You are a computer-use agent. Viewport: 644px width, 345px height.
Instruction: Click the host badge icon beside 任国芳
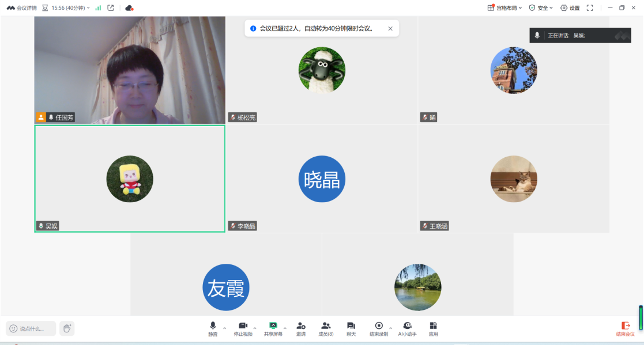pyautogui.click(x=41, y=117)
